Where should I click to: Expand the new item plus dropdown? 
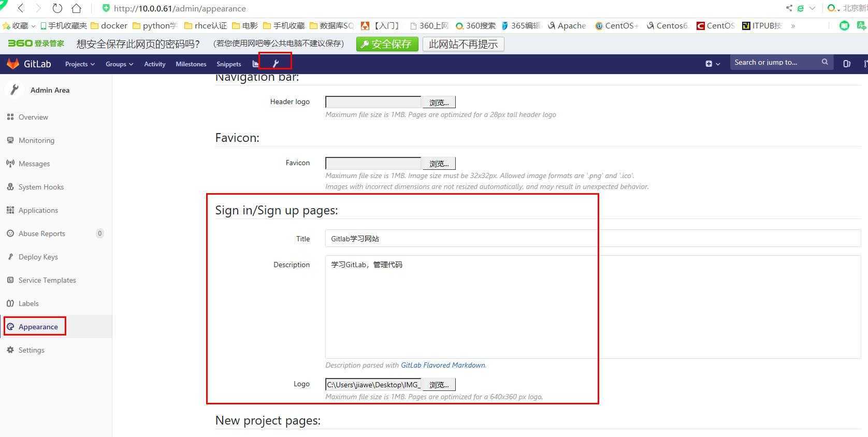coord(713,64)
